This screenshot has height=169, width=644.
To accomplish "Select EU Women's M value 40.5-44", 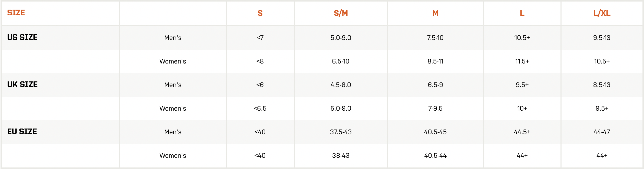I will coord(435,155).
